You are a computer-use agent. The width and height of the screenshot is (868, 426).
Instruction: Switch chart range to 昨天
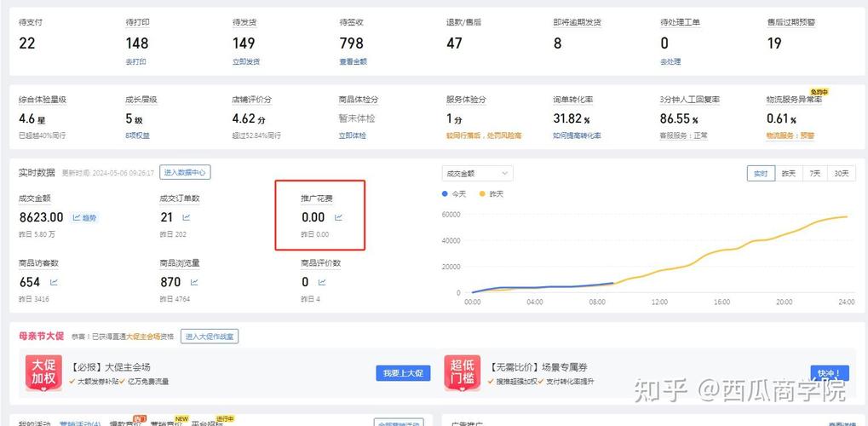pos(788,173)
